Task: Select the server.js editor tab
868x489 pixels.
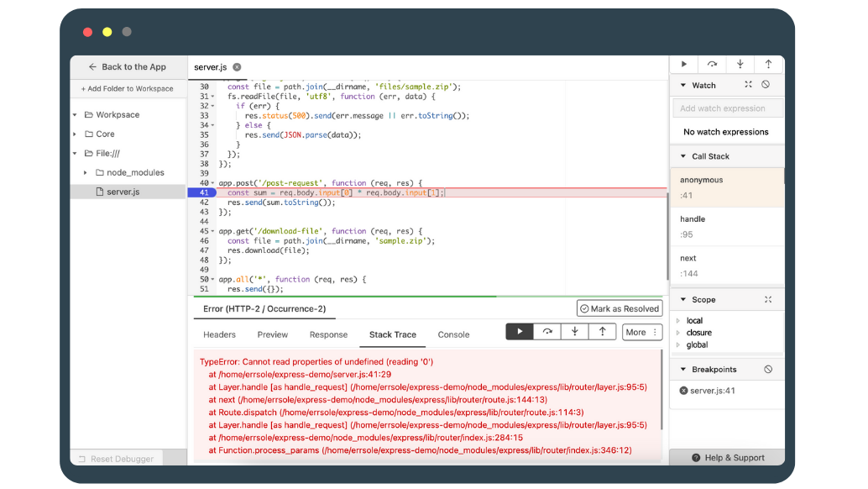Action: (211, 67)
